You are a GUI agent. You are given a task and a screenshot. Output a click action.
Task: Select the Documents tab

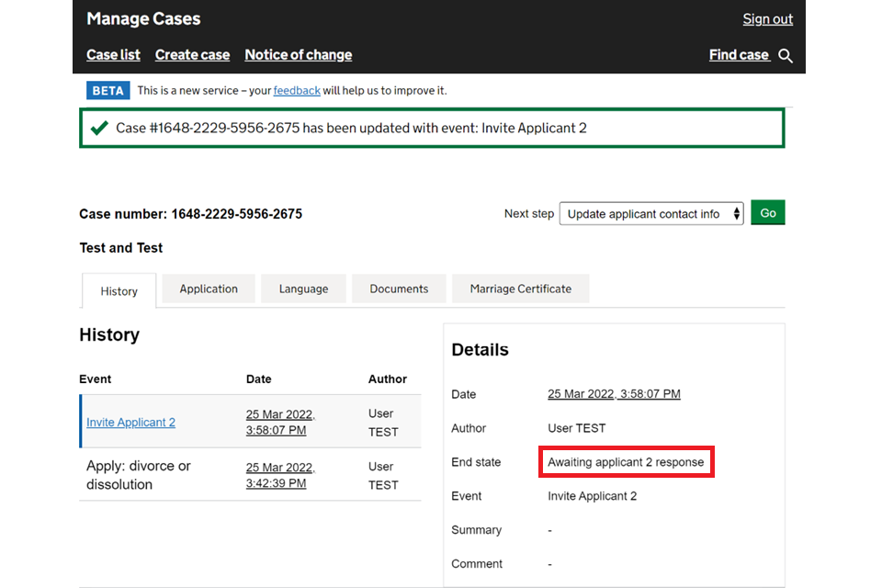tap(399, 288)
